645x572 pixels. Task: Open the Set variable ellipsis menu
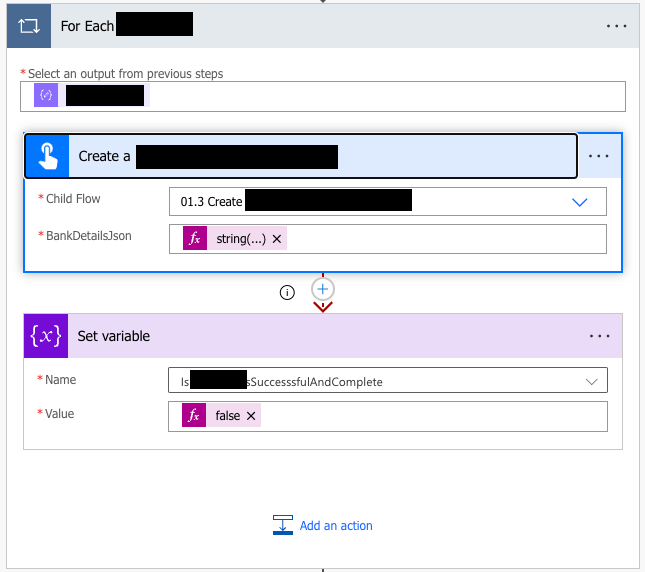point(599,336)
